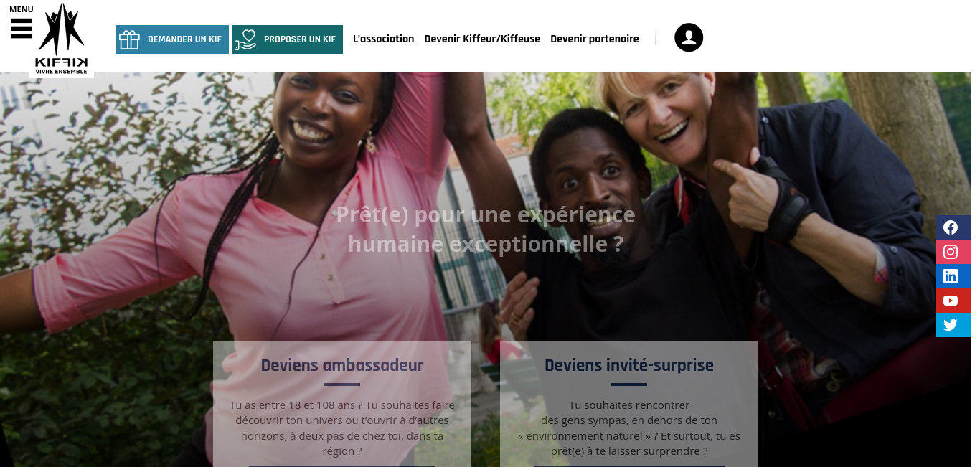Click the DEMANDER UN KIF button

tap(172, 39)
